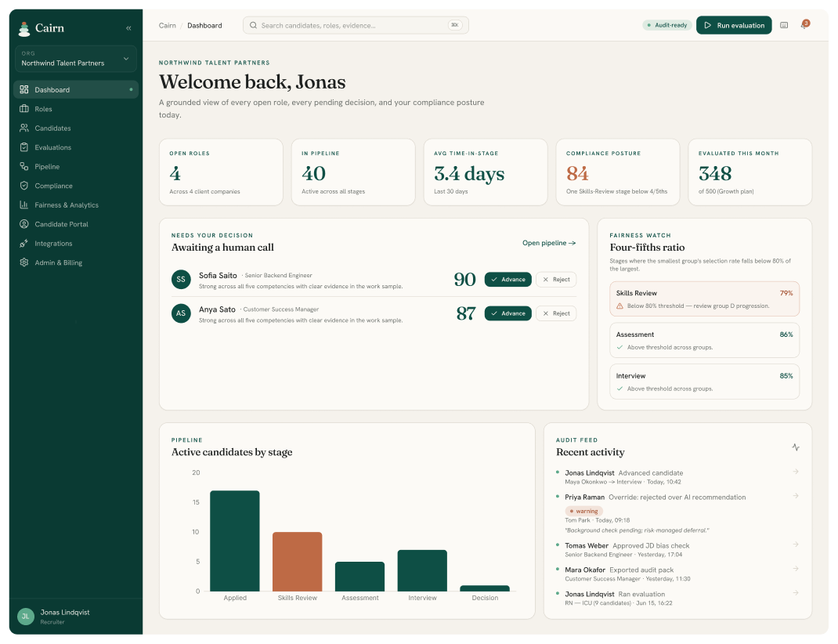The width and height of the screenshot is (838, 644).
Task: Follow the Open pipeline link
Action: (x=549, y=243)
